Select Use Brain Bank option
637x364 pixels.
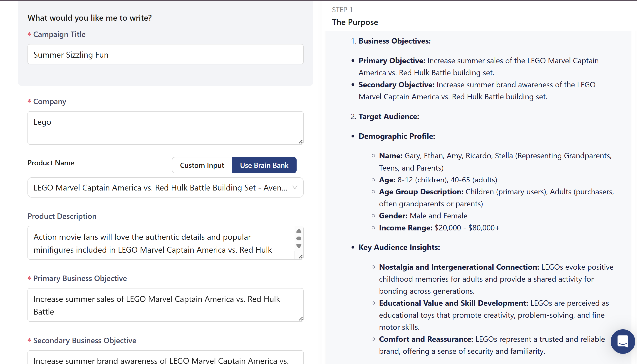[x=264, y=165]
